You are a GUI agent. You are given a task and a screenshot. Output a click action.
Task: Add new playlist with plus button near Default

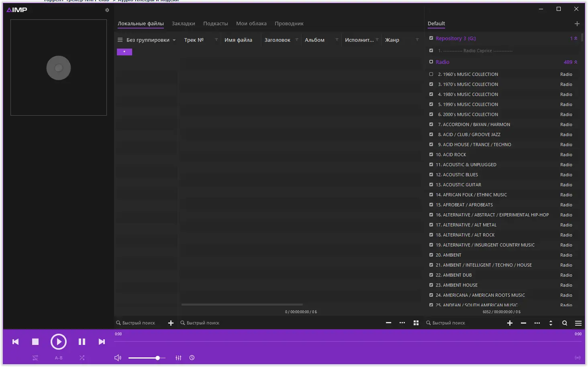pos(577,23)
